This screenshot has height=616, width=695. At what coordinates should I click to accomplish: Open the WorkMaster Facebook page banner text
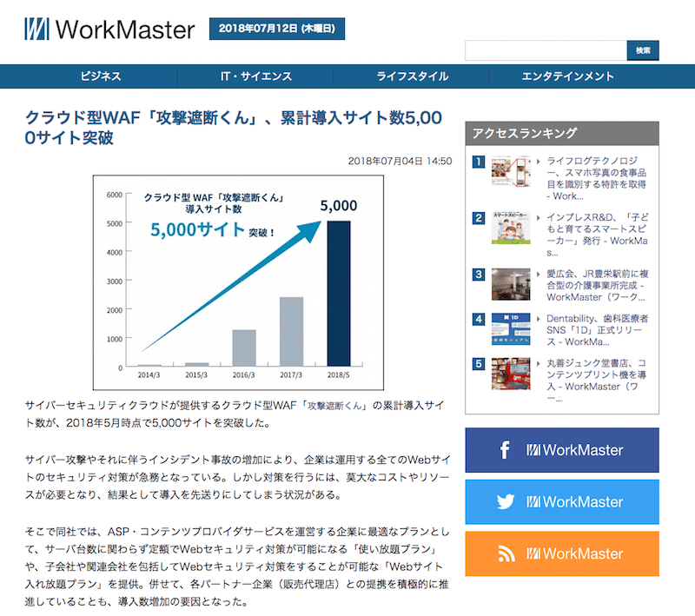pos(574,450)
